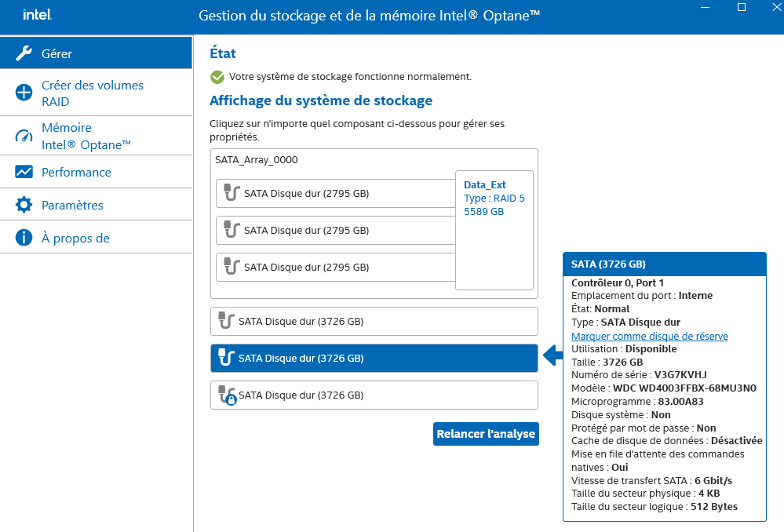This screenshot has width=784, height=532.
Task: Open Créer des volumes RAID via its plus icon
Action: point(24,93)
